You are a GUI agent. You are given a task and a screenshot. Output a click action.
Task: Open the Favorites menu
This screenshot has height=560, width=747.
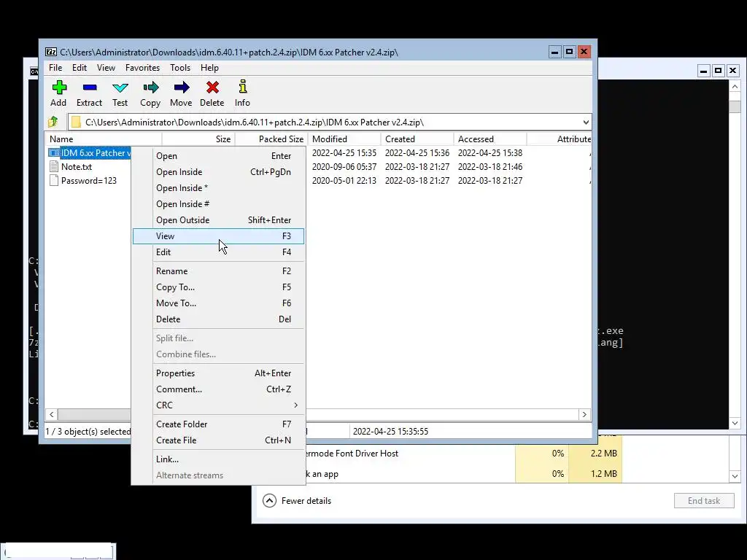pyautogui.click(x=142, y=68)
